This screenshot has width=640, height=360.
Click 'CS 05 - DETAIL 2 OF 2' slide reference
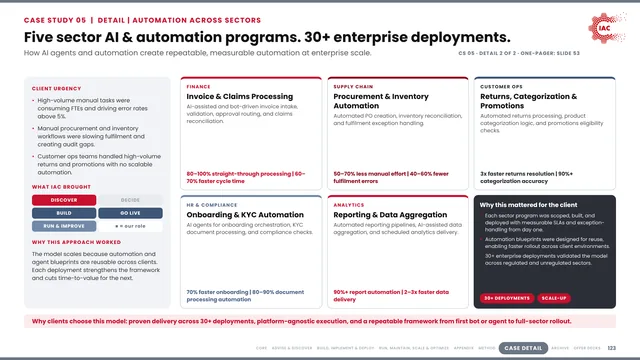pyautogui.click(x=519, y=53)
